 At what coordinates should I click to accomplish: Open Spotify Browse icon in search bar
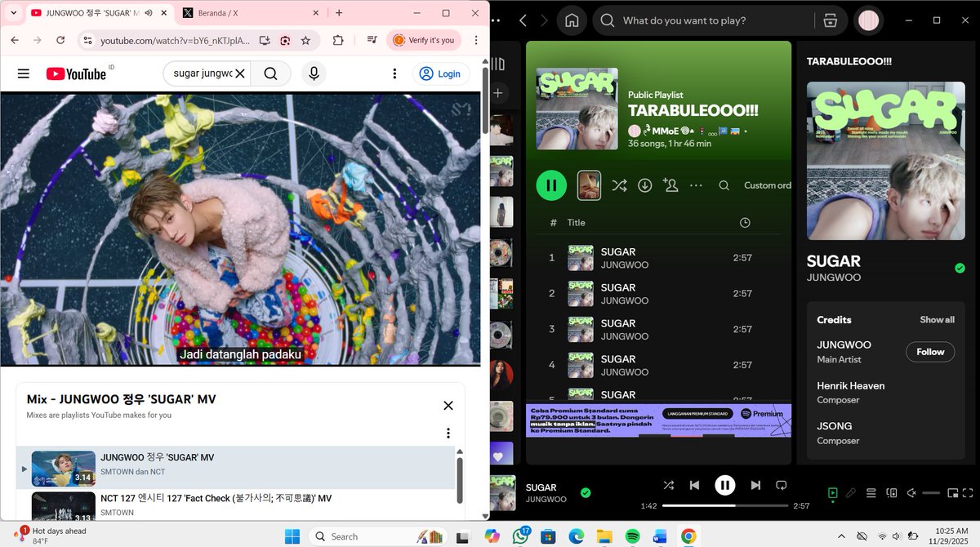coord(831,20)
